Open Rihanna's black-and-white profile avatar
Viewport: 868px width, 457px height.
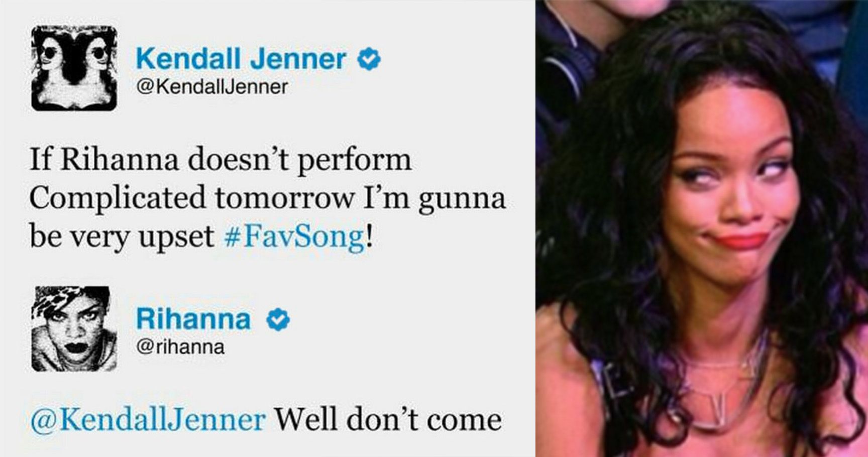[x=74, y=329]
